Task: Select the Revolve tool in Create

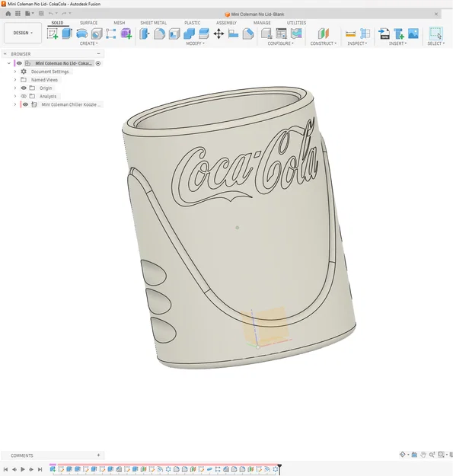Action: [x=82, y=34]
